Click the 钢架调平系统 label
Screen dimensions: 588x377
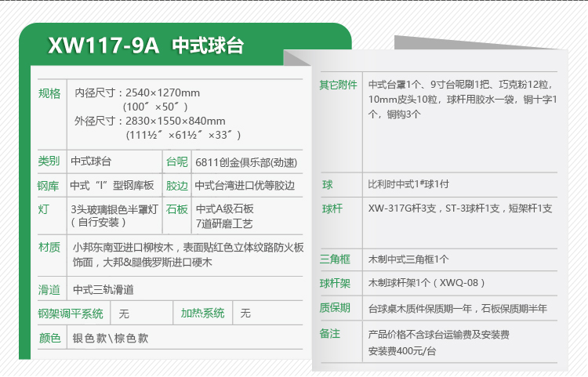[71, 314]
